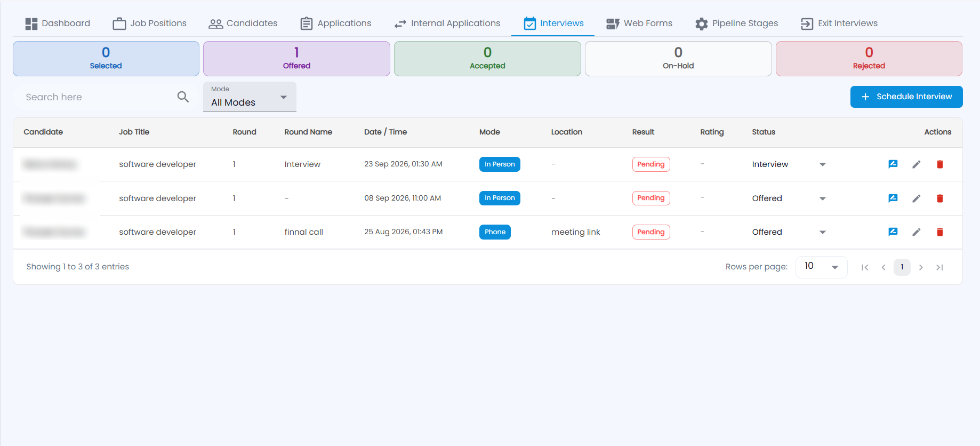This screenshot has height=446, width=980.
Task: Open the Applications tab
Action: [336, 23]
